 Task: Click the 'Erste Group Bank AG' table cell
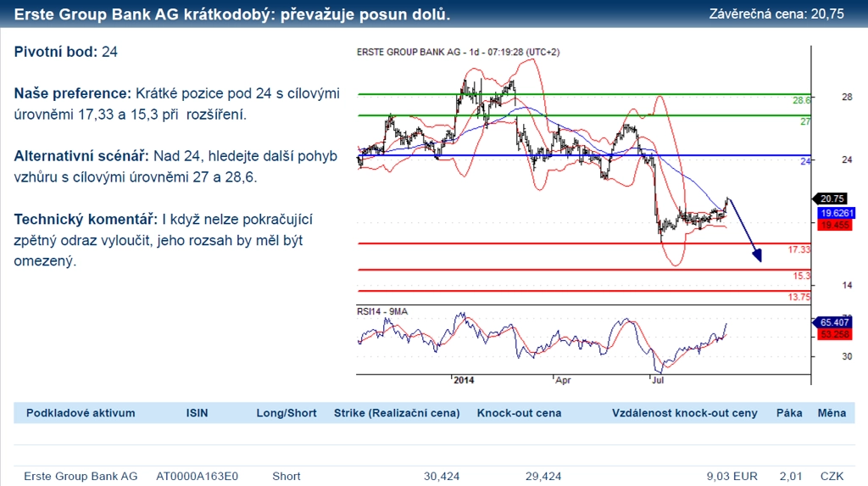(x=81, y=476)
